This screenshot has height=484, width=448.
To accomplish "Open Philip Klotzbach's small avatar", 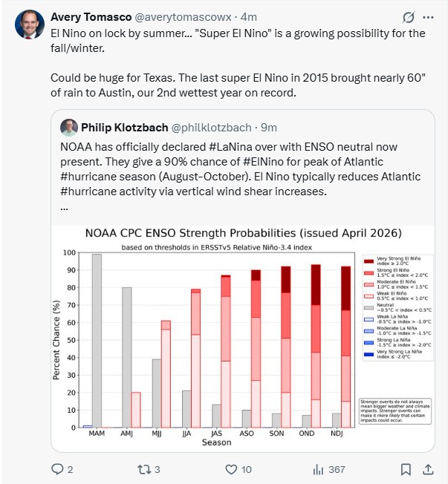I will [x=68, y=127].
